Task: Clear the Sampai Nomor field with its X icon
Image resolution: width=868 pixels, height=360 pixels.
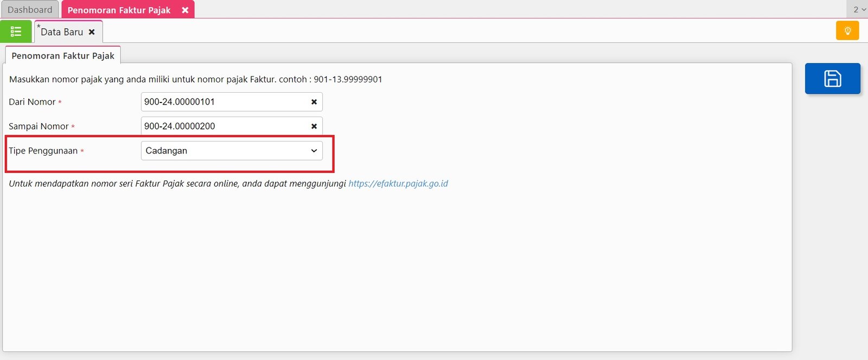Action: [314, 126]
